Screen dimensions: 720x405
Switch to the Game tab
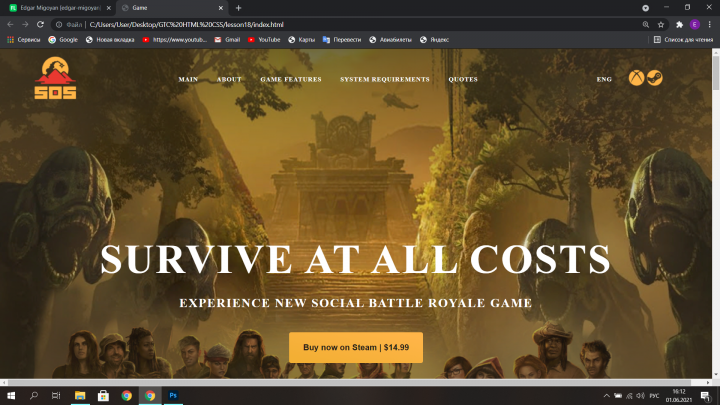[172, 8]
